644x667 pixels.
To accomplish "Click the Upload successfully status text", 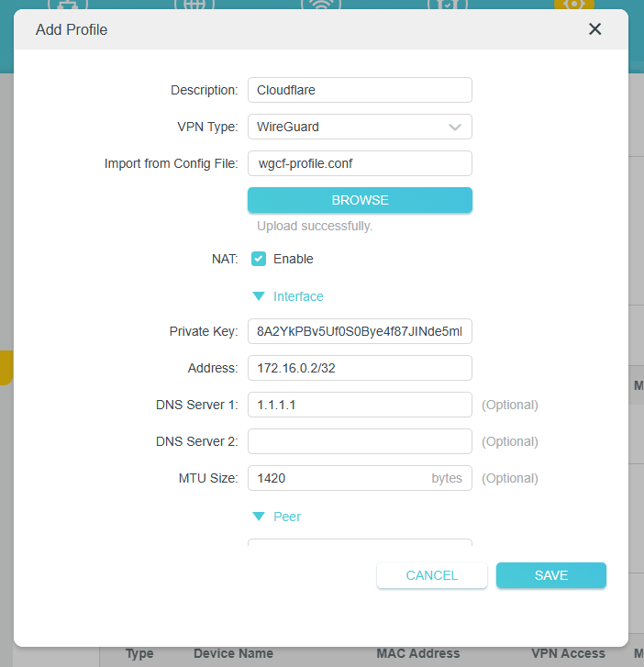I will [x=315, y=226].
